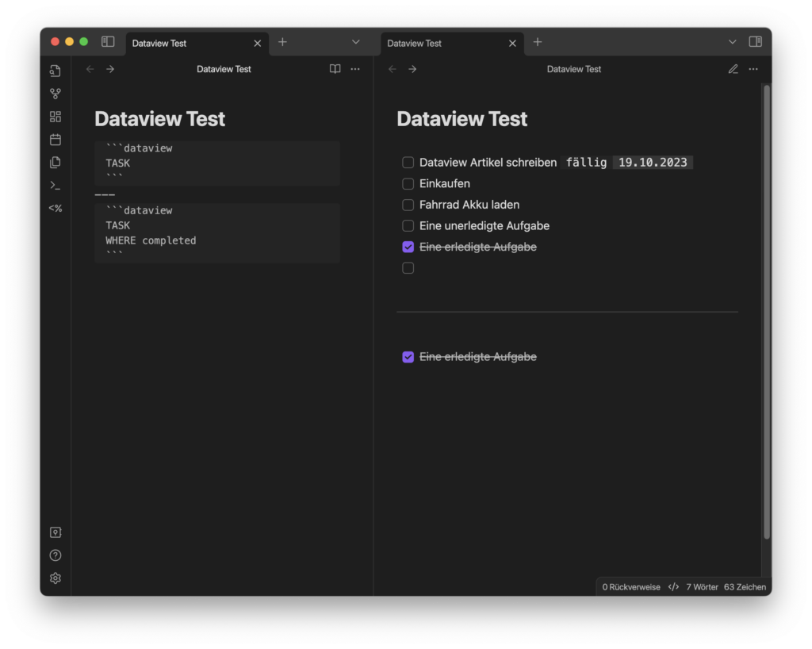Check the Dataview Artikel schreiben task
812x649 pixels.
(408, 163)
